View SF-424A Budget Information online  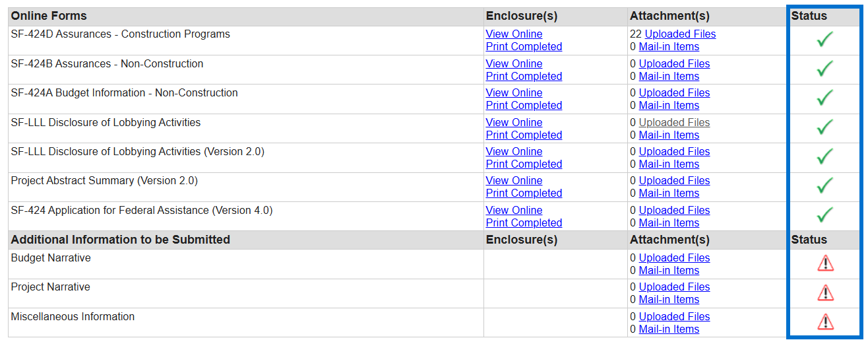[x=514, y=93]
